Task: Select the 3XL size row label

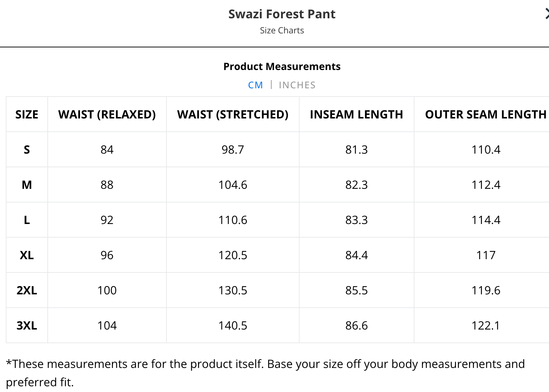Action: point(27,326)
